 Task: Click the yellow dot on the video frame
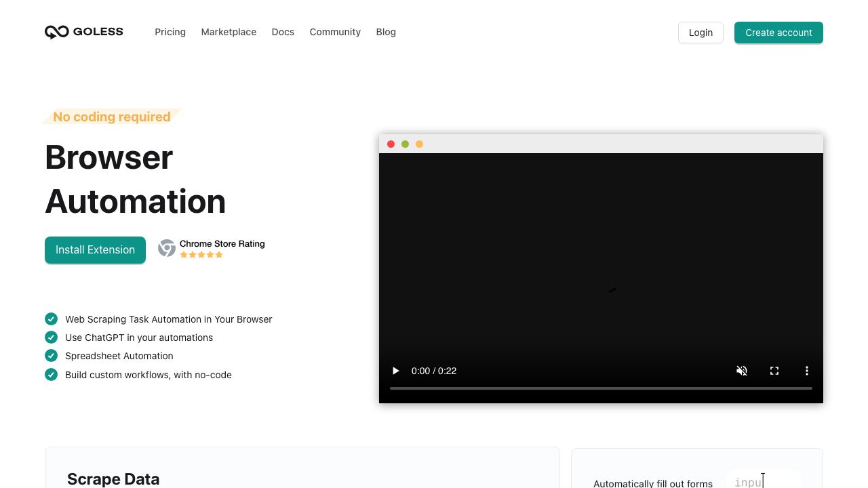coord(419,144)
